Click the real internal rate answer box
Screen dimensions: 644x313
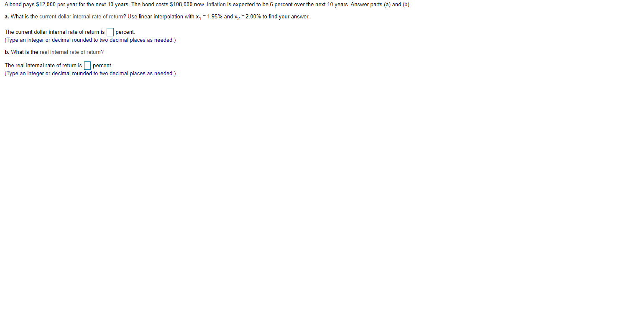click(x=87, y=66)
